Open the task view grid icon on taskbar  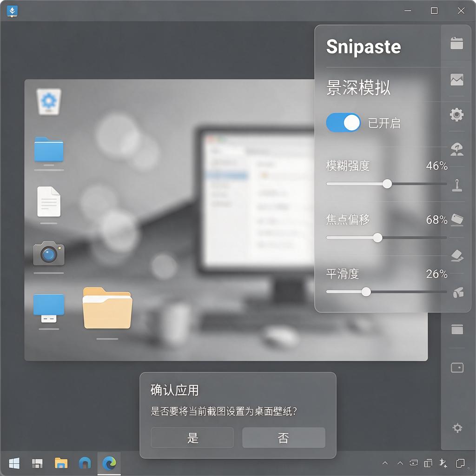point(37,463)
